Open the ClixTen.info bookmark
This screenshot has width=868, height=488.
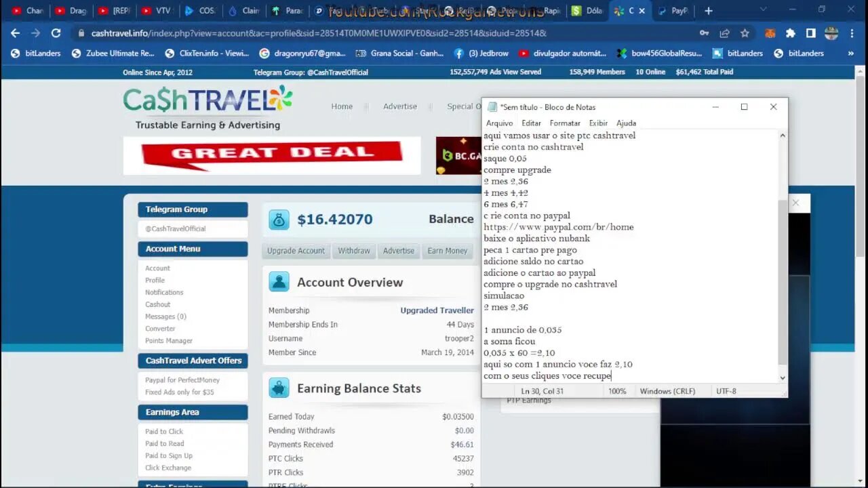[207, 53]
